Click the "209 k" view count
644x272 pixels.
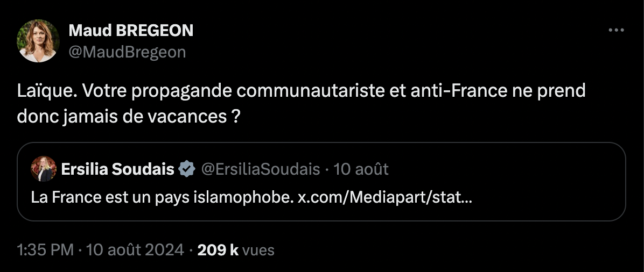pos(218,250)
